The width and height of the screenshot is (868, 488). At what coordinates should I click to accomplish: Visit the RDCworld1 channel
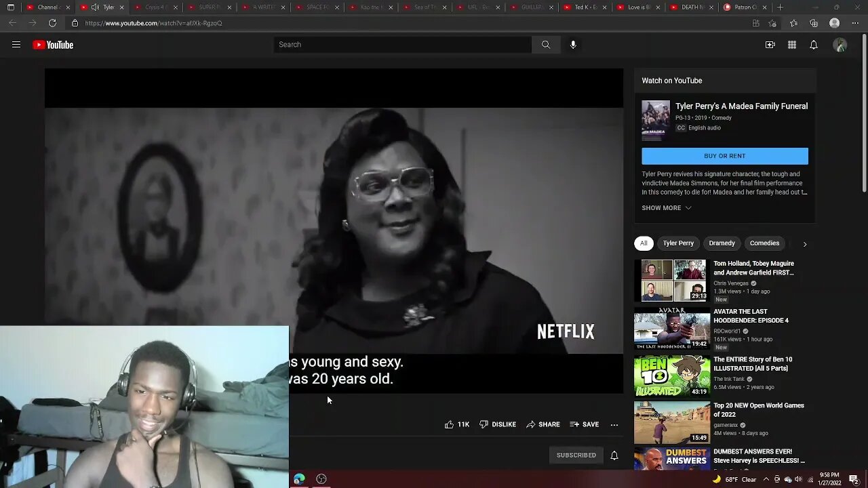(727, 331)
